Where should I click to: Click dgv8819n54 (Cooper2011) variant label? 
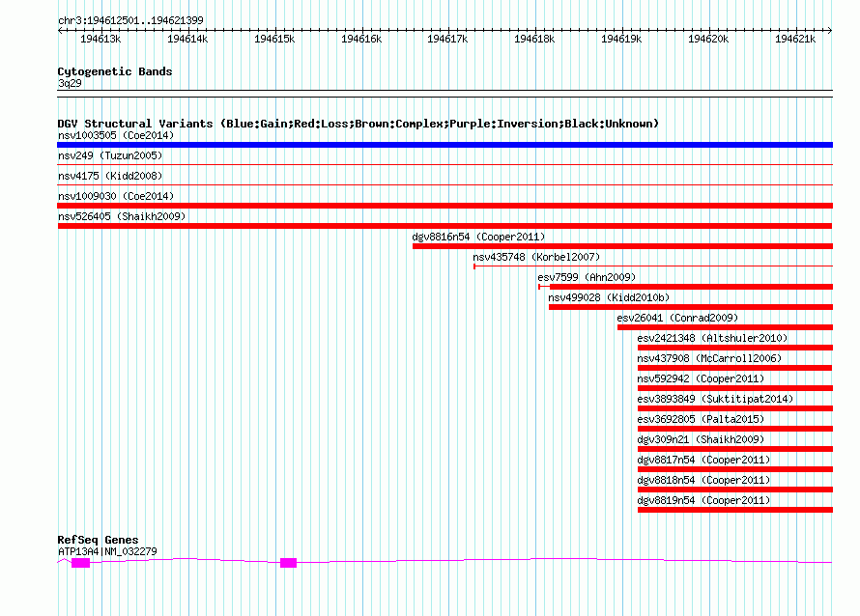[703, 500]
